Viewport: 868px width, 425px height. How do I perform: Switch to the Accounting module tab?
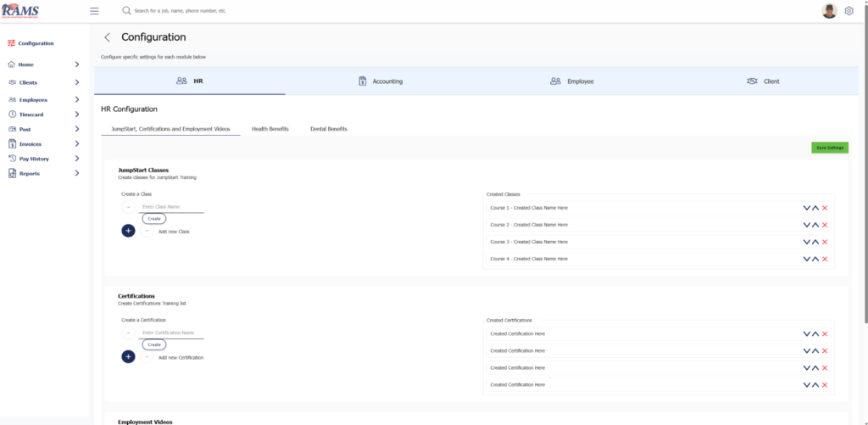point(381,81)
